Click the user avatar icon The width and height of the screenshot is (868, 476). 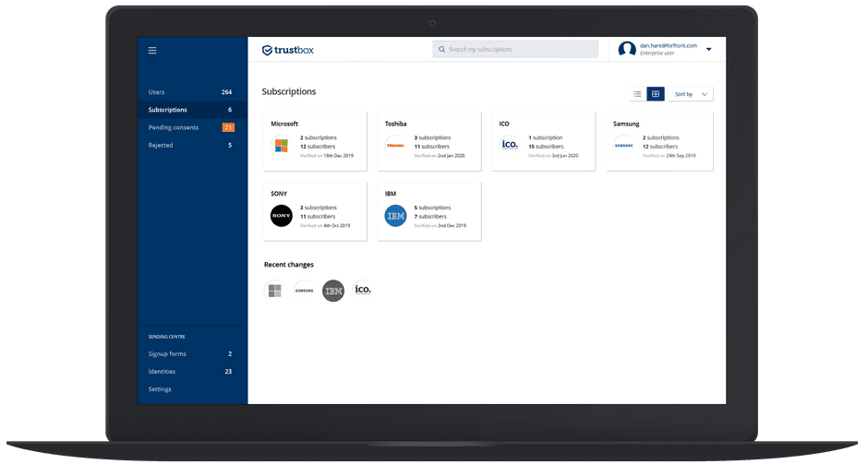click(627, 49)
